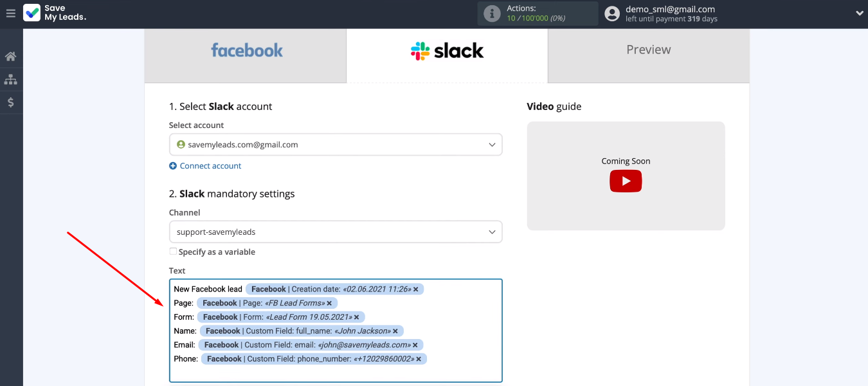Remove the Form Lead Form 19.05.2021 tag
This screenshot has width=868, height=386.
click(357, 317)
